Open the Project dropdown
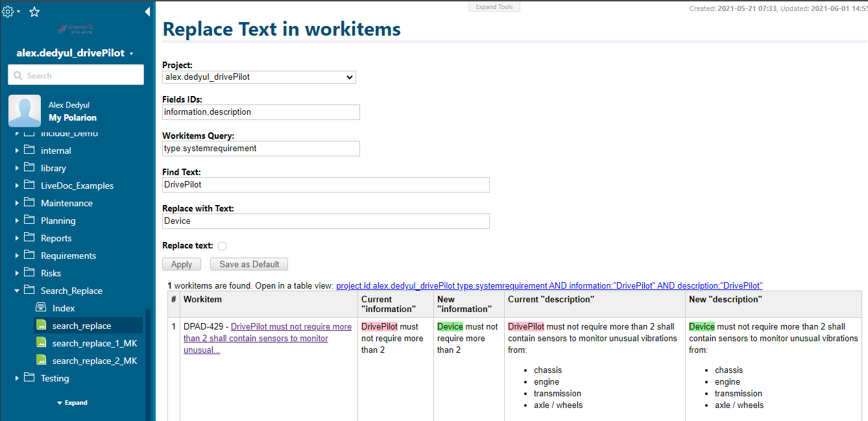Viewport: 868px width, 421px height. [x=259, y=77]
